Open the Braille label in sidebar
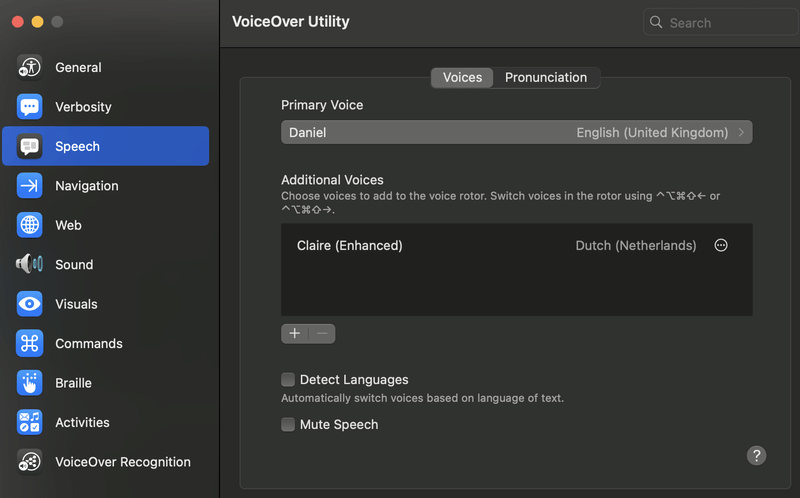Screen dimensions: 800x498 tap(73, 383)
